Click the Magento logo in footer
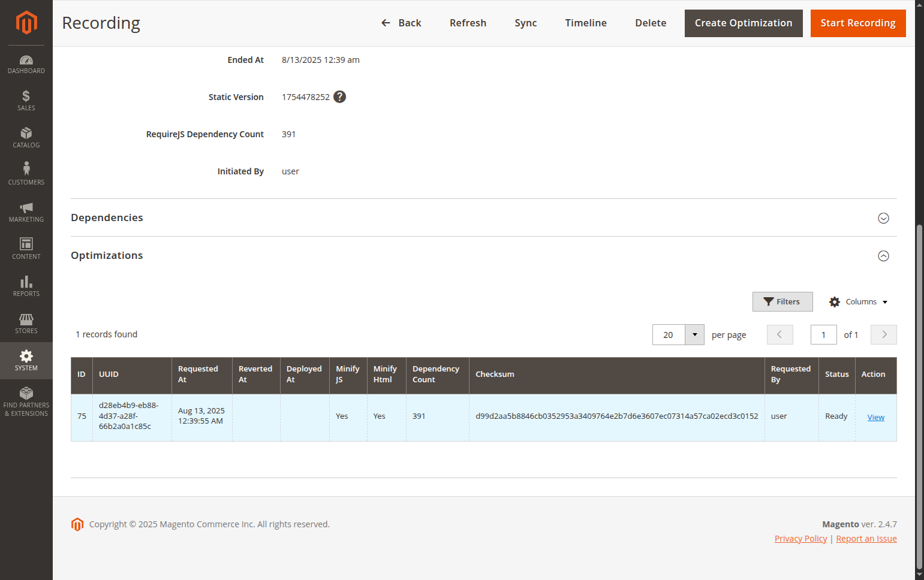The width and height of the screenshot is (924, 580). click(77, 524)
